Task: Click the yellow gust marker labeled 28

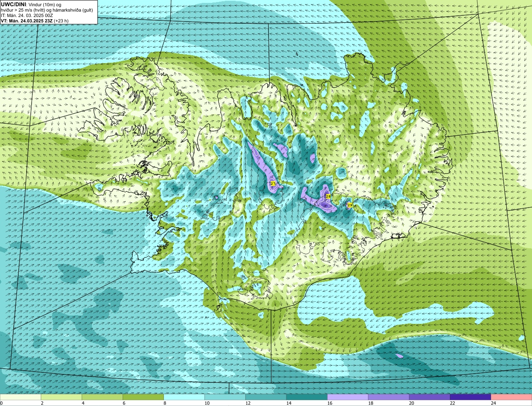Action: pos(328,196)
